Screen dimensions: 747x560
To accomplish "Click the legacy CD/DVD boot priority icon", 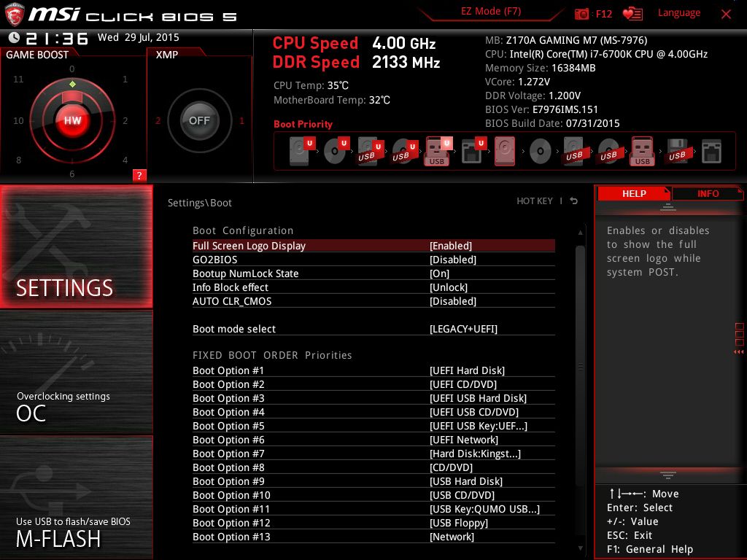I will click(541, 152).
